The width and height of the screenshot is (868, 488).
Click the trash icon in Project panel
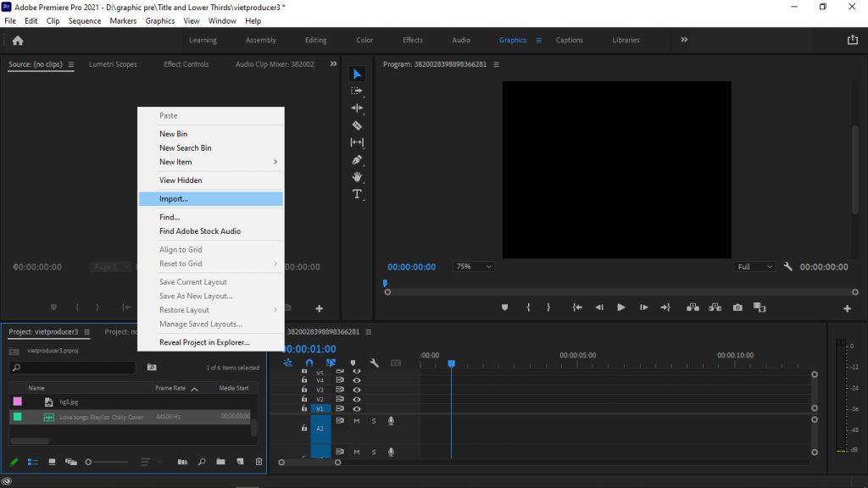click(259, 462)
